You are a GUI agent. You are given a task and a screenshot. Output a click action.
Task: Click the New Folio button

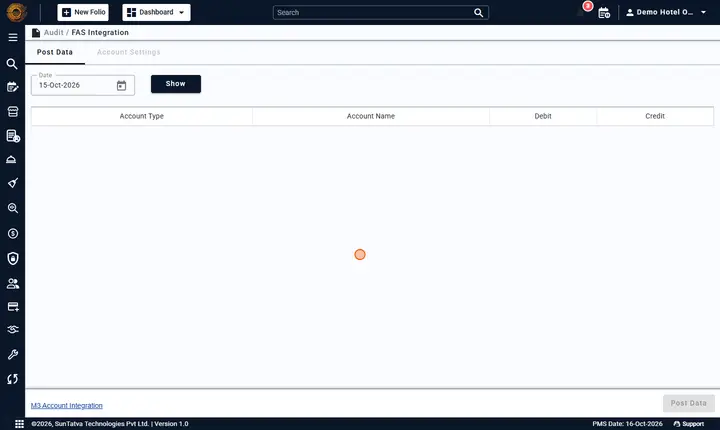point(83,12)
